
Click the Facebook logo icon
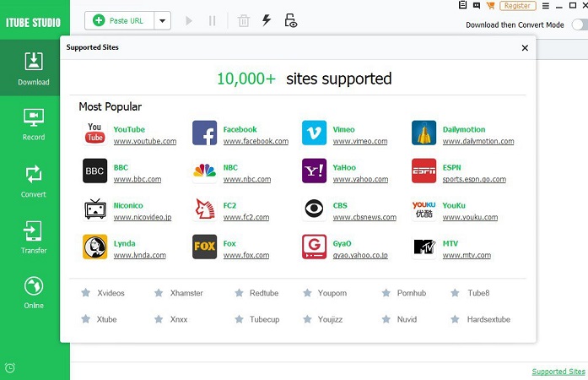tap(204, 133)
